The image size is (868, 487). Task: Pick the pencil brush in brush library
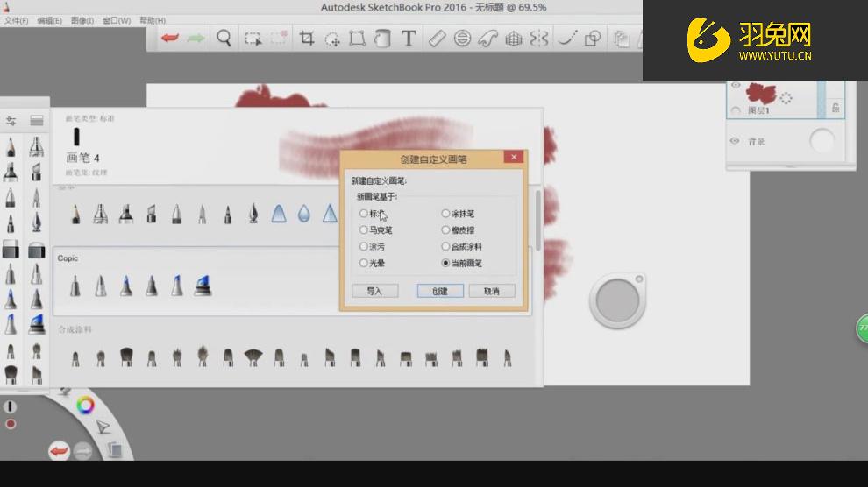(75, 214)
